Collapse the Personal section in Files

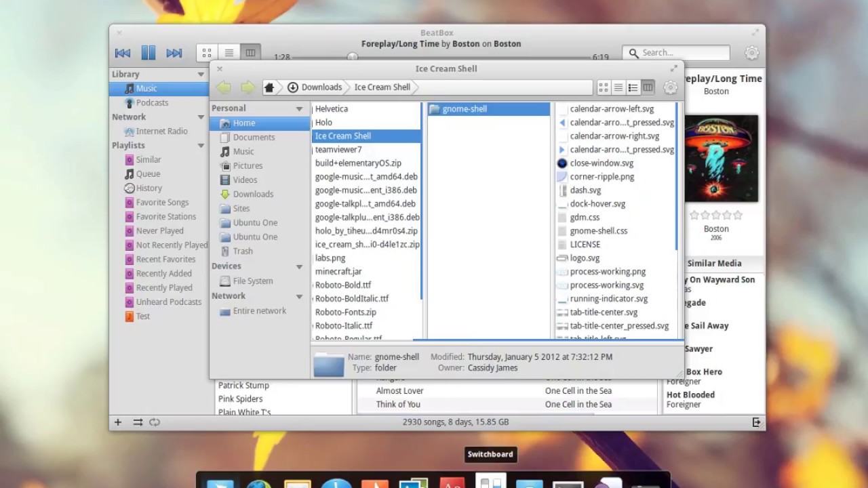click(299, 109)
